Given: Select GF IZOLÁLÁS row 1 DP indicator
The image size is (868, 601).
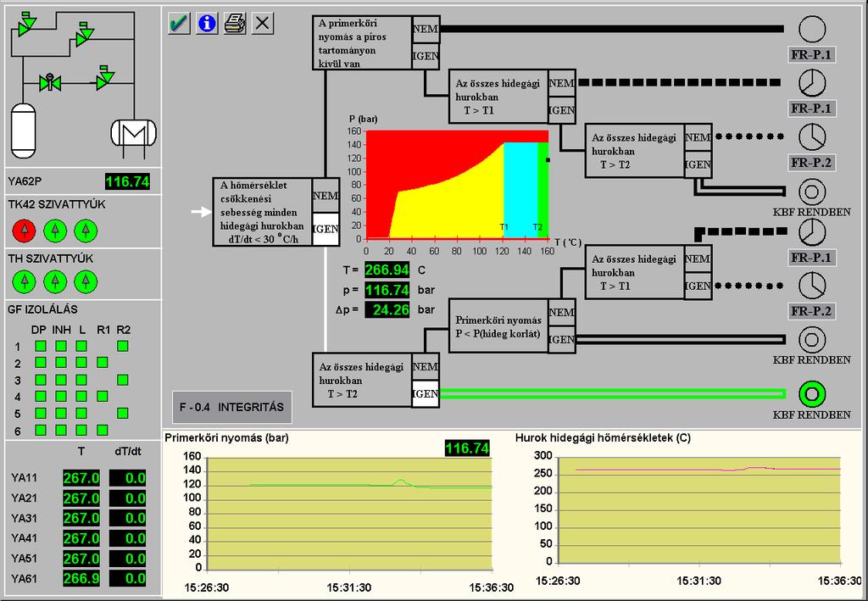Looking at the screenshot, I should click(x=41, y=346).
